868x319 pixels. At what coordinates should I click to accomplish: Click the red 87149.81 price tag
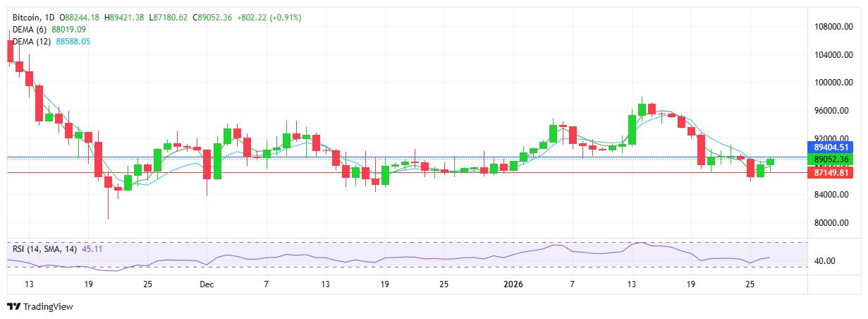833,172
